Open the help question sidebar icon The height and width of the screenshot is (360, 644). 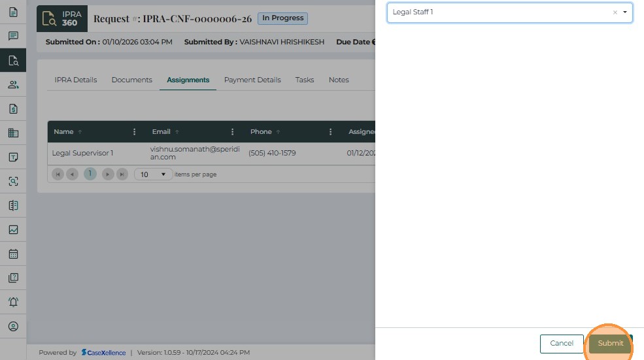13,278
